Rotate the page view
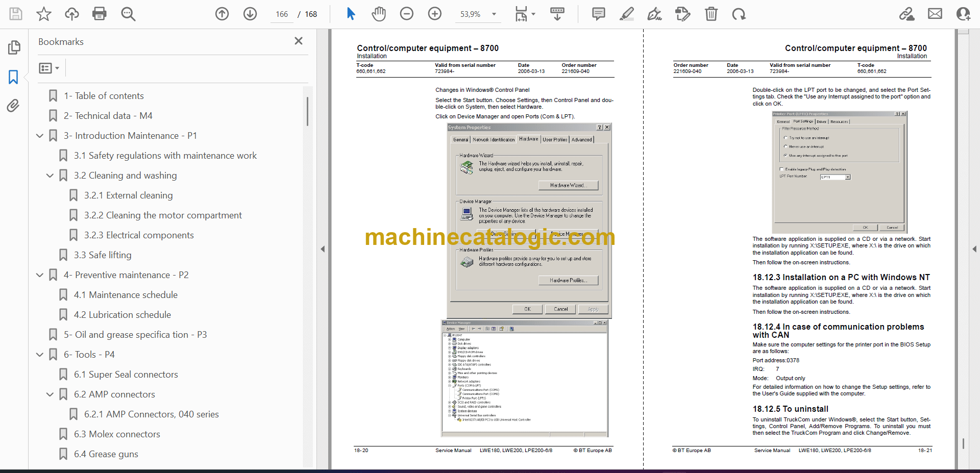 tap(739, 14)
